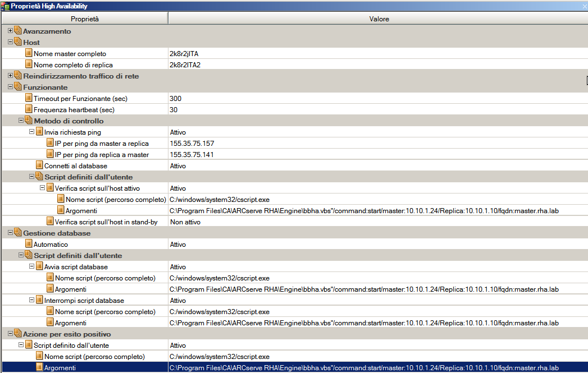Click the Metodo di controllo group icon
Image resolution: width=588 pixels, height=373 pixels.
(x=29, y=120)
